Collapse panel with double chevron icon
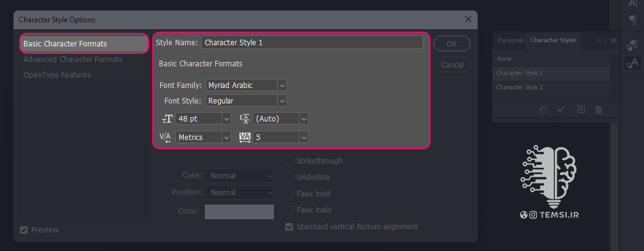Viewport: 644px width, 251px height. [x=598, y=40]
